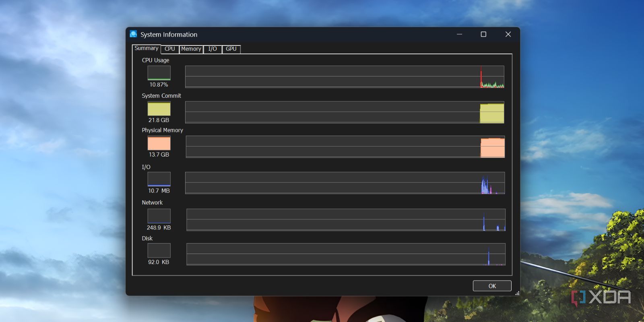The image size is (644, 322).
Task: Open the CPU tab
Action: 170,49
